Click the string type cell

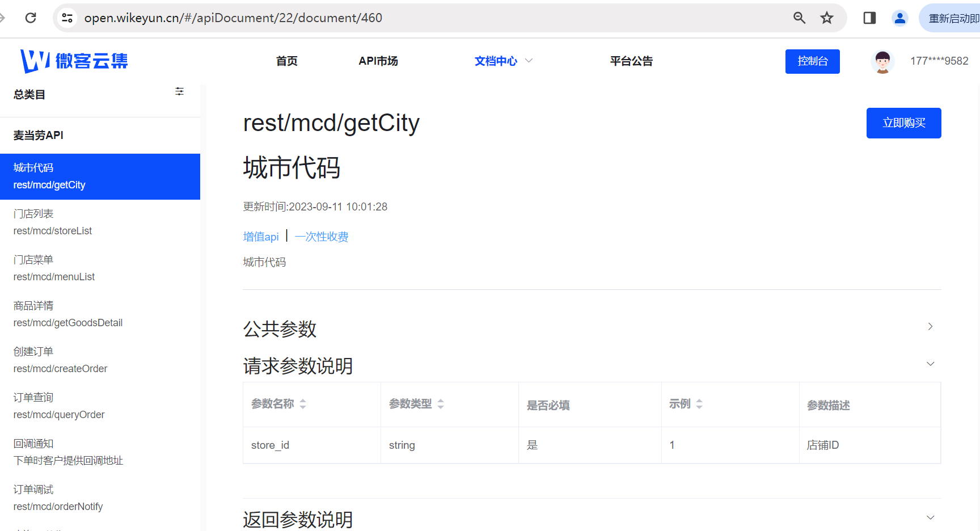[450, 445]
